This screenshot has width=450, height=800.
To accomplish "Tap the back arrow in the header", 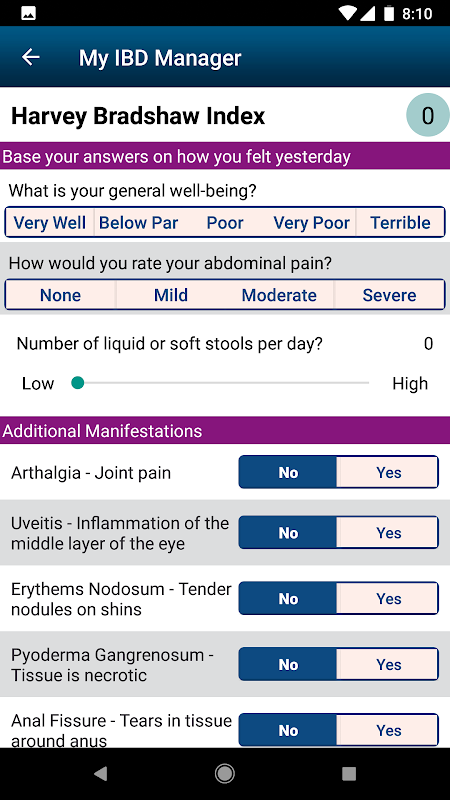I will (31, 57).
